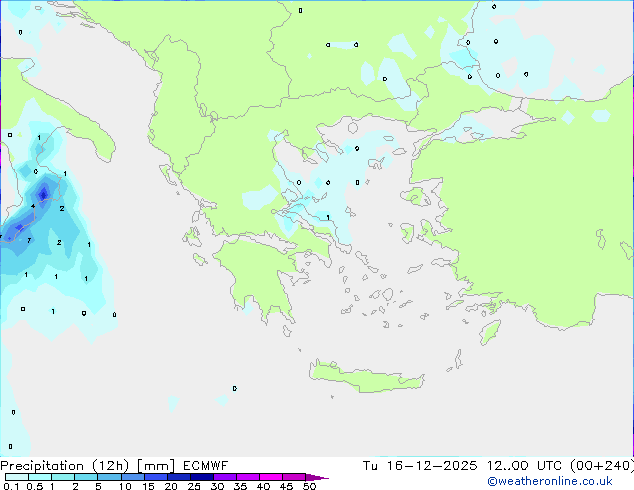Click the darkest blue precipitation peak over Calabria

tap(43, 194)
